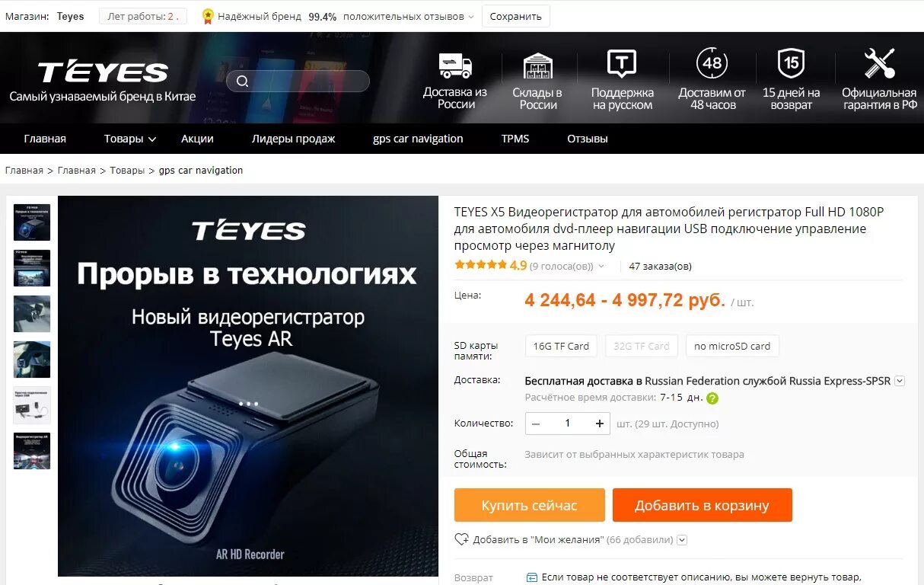This screenshot has height=585, width=924.
Task: Open the Лидеры продаж menu tab
Action: click(293, 139)
